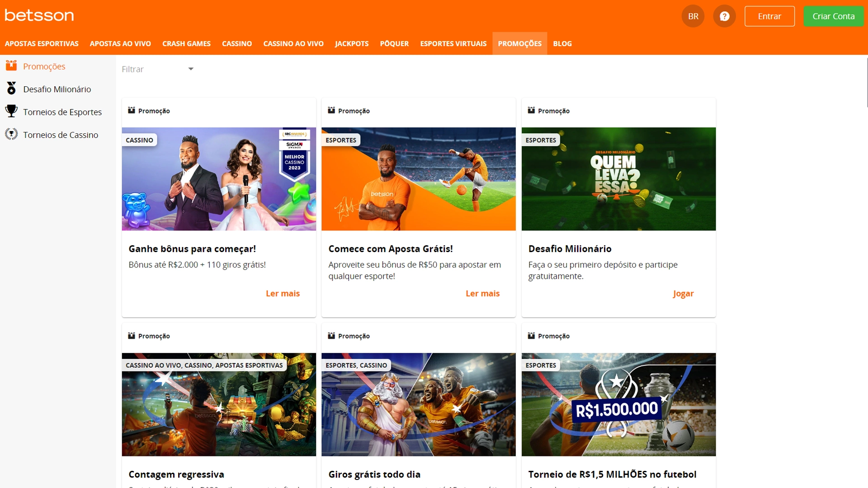The height and width of the screenshot is (488, 868).
Task: Click the Torneios de Esportes trophy icon
Action: tap(11, 111)
